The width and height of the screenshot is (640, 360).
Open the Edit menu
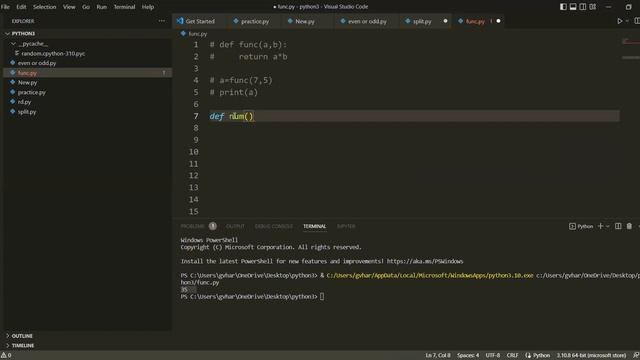coord(21,7)
